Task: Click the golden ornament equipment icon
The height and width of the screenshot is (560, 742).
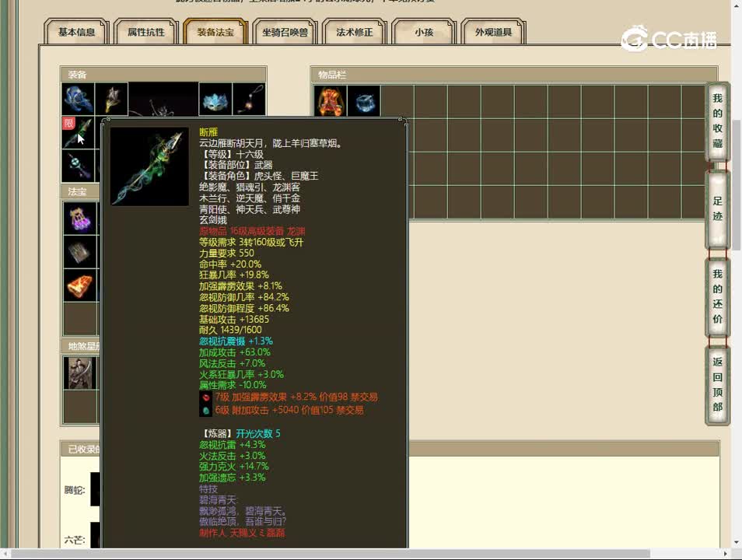Action: point(112,99)
